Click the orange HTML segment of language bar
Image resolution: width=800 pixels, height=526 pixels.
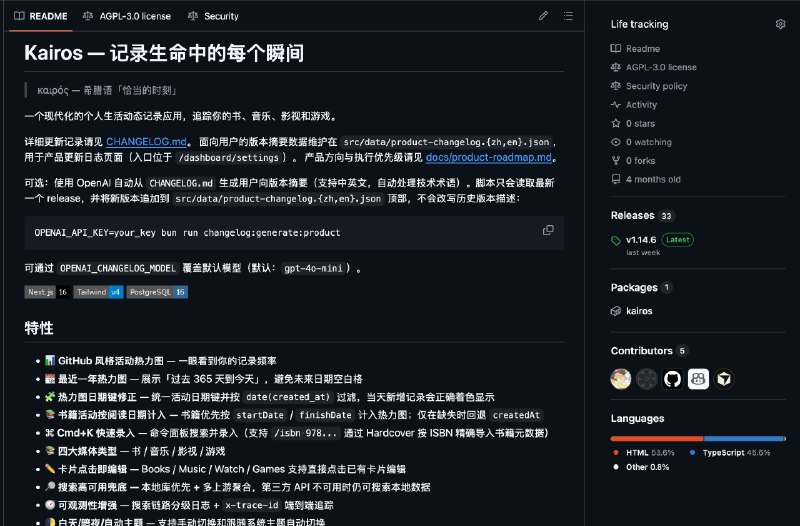coord(657,439)
